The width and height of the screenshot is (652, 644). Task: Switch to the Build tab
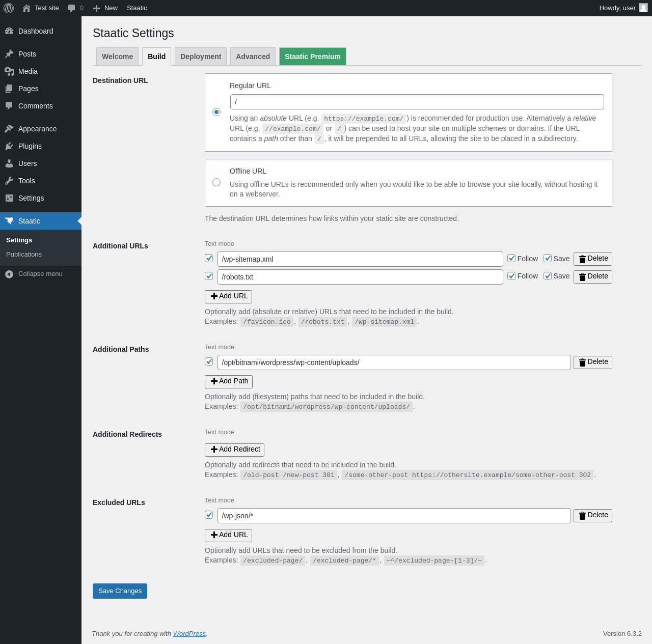coord(156,57)
